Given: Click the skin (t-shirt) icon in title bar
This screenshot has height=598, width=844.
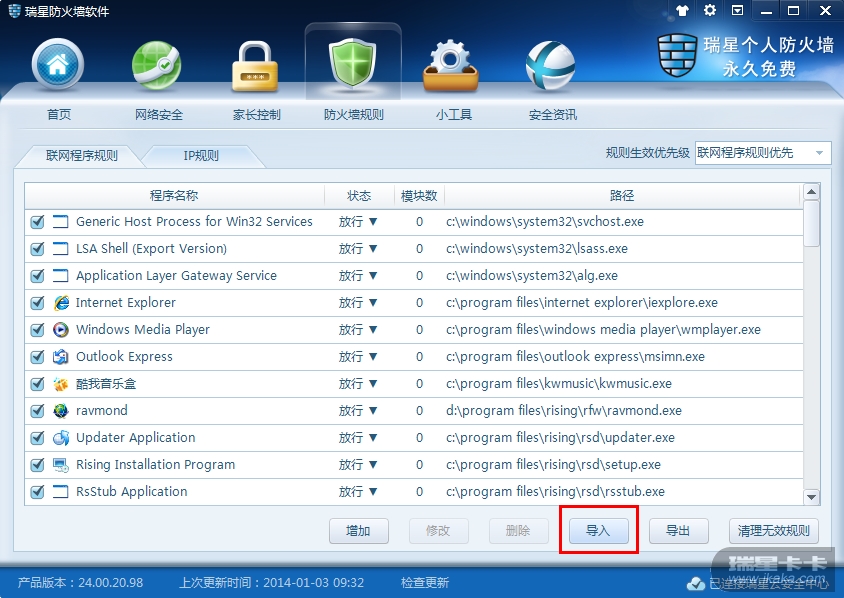Looking at the screenshot, I should click(x=683, y=10).
